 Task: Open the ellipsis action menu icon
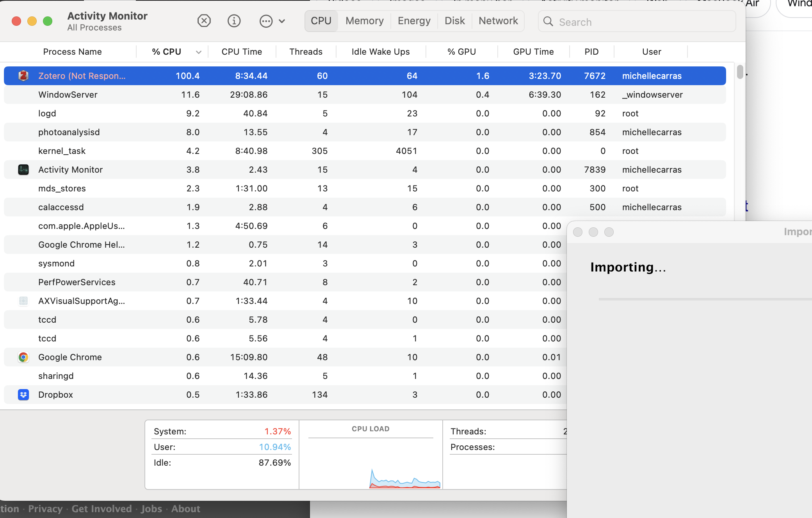(x=266, y=21)
